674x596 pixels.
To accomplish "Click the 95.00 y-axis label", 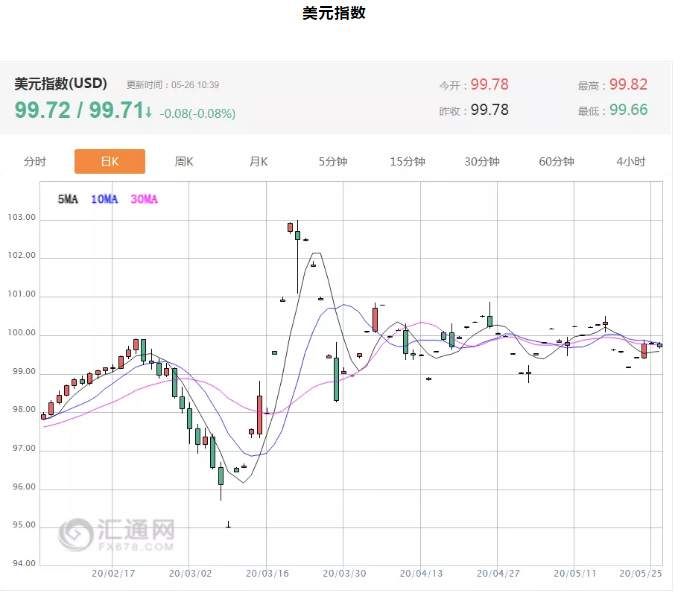I will [x=24, y=525].
